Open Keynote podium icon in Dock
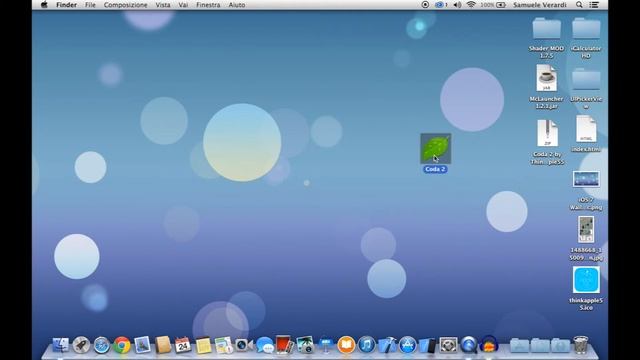 (325, 345)
